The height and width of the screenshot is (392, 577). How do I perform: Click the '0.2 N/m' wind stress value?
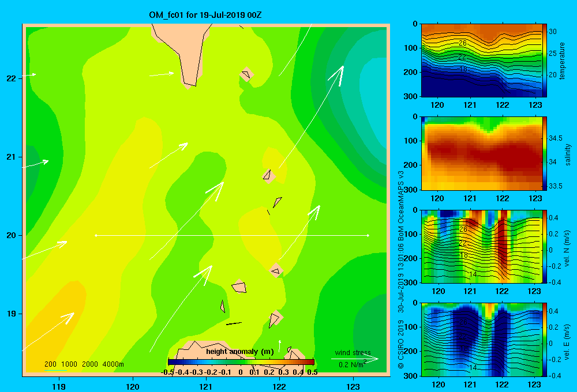point(351,365)
